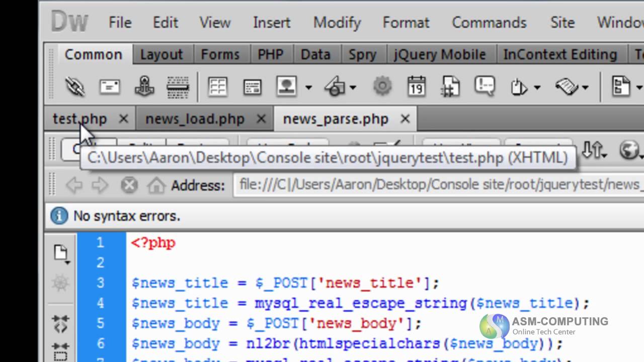This screenshot has width=644, height=362.
Task: Expand the Media dropdown arrow
Action: [x=353, y=87]
